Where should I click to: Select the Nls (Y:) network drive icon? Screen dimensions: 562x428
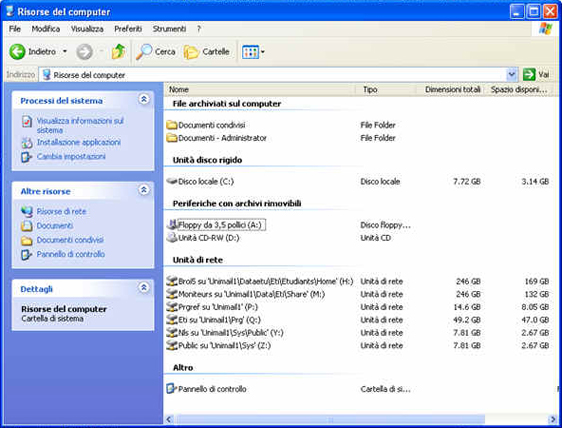(172, 333)
